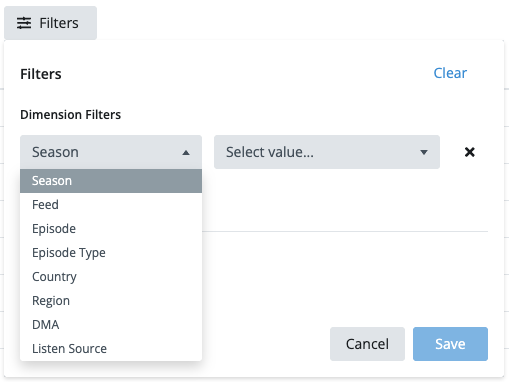Collapse the Season dimension dropdown

click(x=111, y=152)
